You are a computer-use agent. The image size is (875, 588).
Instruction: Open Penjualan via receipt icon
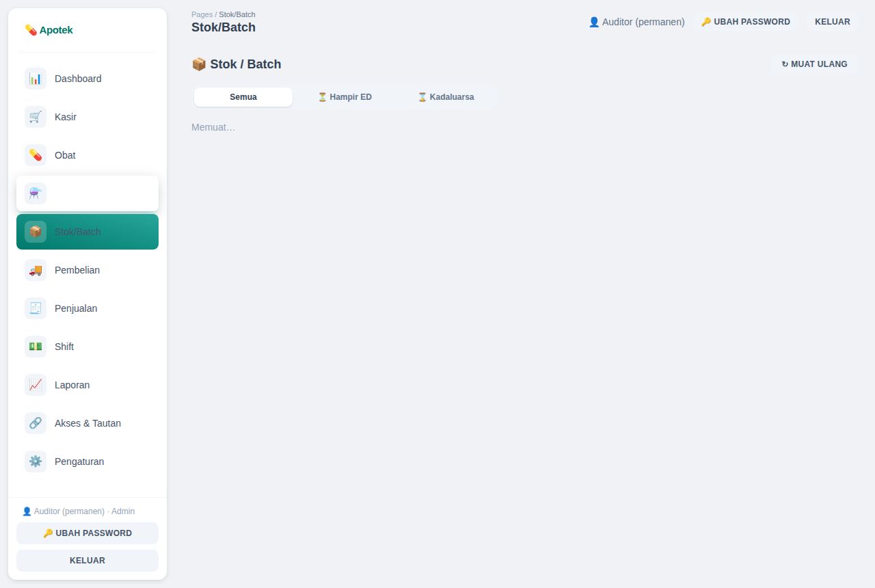click(36, 308)
